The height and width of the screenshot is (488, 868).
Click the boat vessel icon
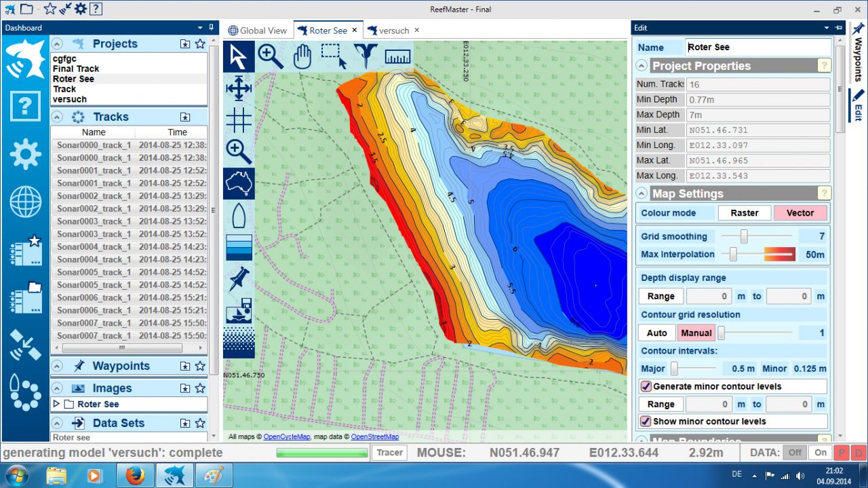tap(239, 216)
